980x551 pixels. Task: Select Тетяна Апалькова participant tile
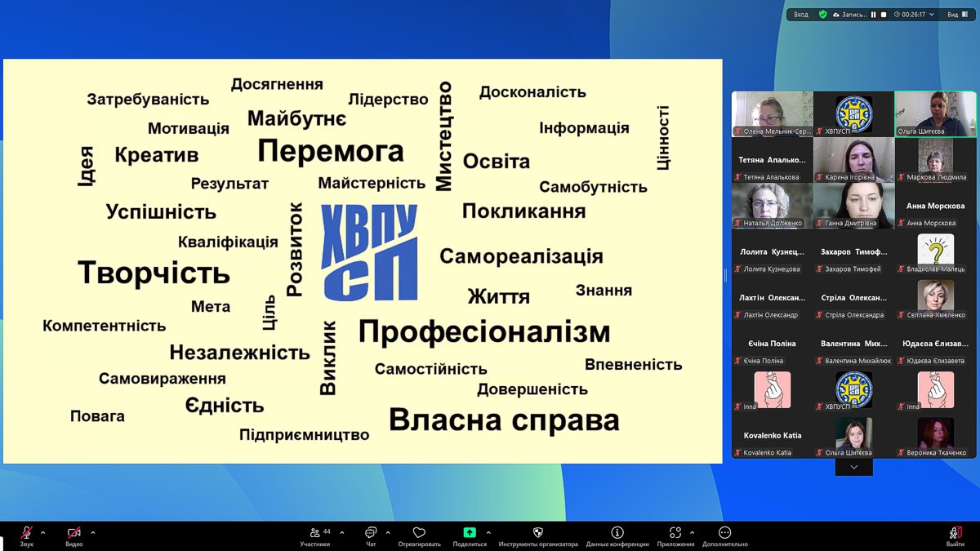[x=772, y=159]
